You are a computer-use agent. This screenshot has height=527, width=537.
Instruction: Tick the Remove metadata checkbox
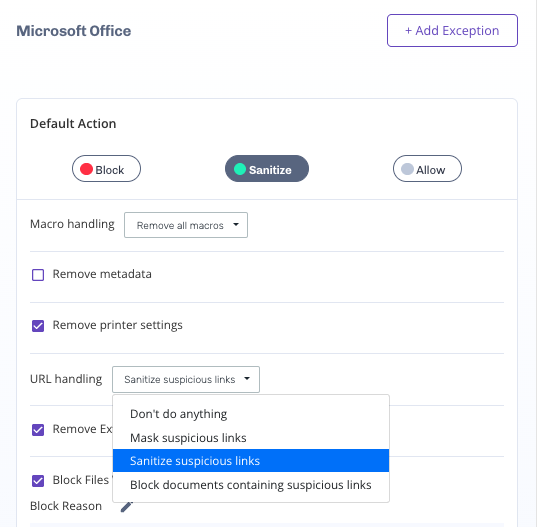click(x=38, y=275)
